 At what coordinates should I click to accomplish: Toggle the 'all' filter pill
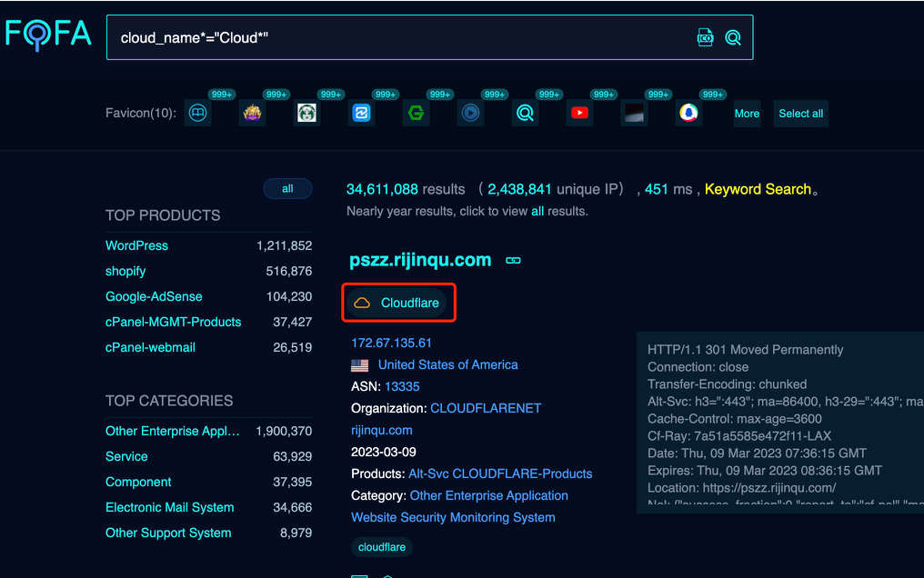[287, 189]
